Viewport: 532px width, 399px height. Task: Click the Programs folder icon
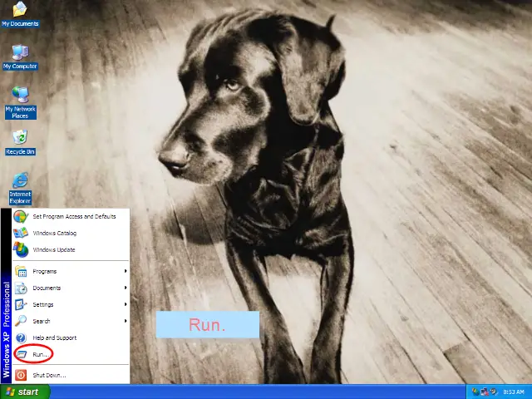pyautogui.click(x=21, y=272)
